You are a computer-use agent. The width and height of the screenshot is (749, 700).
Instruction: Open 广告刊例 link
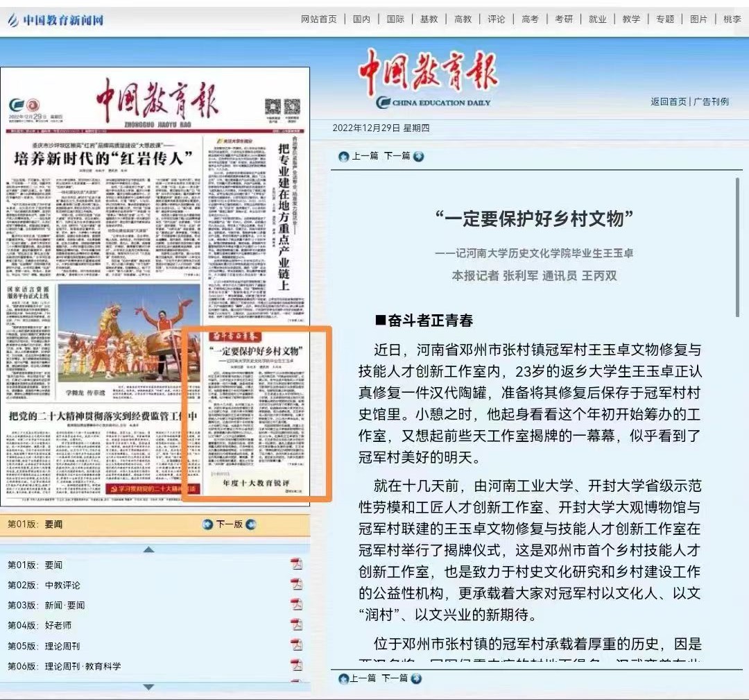tap(711, 101)
